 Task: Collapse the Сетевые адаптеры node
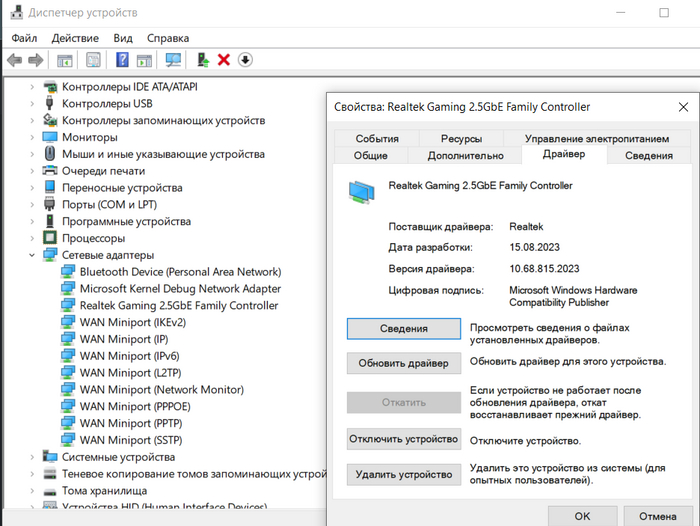coord(32,255)
